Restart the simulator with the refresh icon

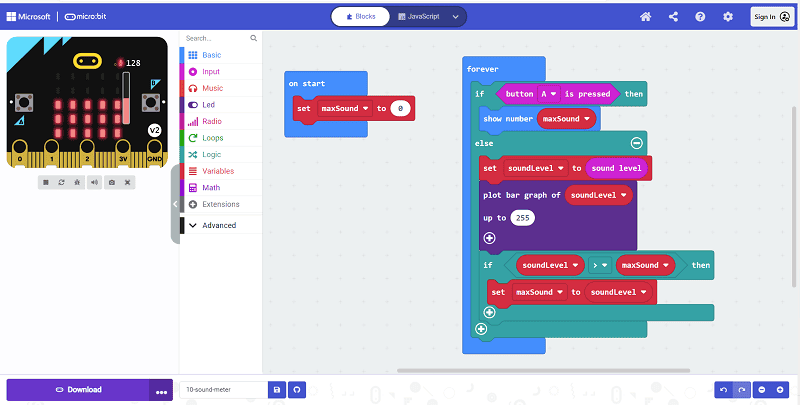click(x=61, y=182)
